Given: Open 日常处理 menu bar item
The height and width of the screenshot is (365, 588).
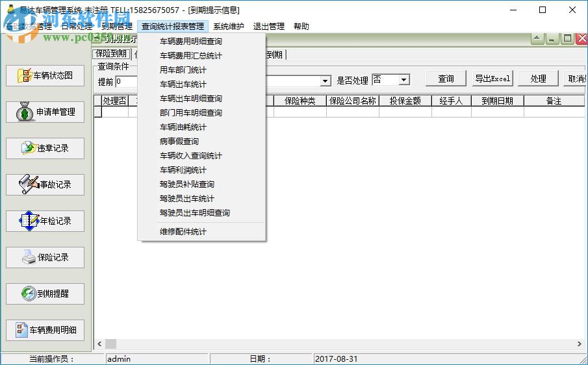Looking at the screenshot, I should [x=77, y=26].
